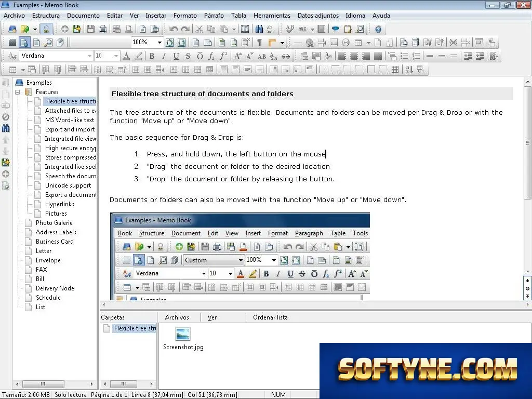Open the Verdana font name dropdown
This screenshot has width=532, height=399.
tap(56, 56)
